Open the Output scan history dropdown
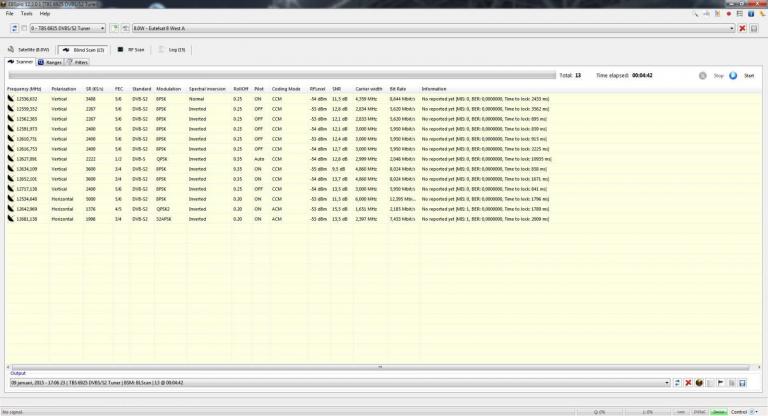 666,382
